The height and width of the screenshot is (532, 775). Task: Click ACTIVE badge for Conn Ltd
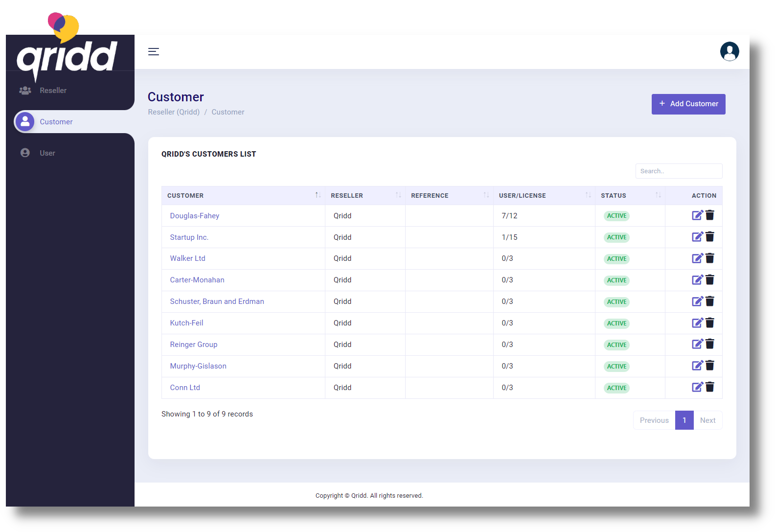(x=616, y=388)
